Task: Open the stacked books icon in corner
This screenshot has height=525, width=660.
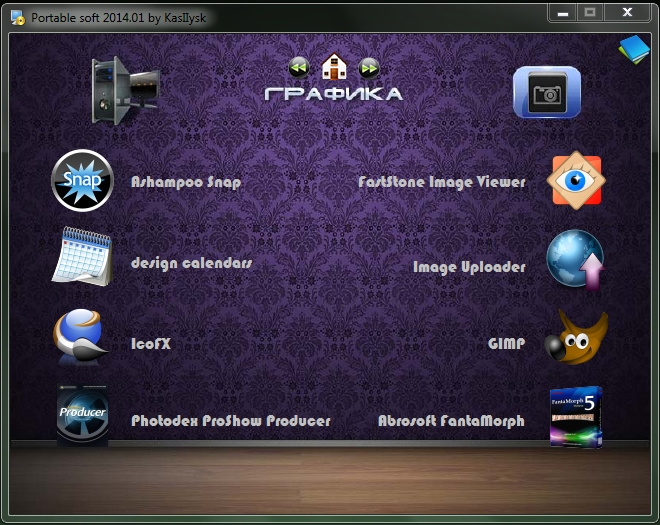Action: (x=633, y=47)
